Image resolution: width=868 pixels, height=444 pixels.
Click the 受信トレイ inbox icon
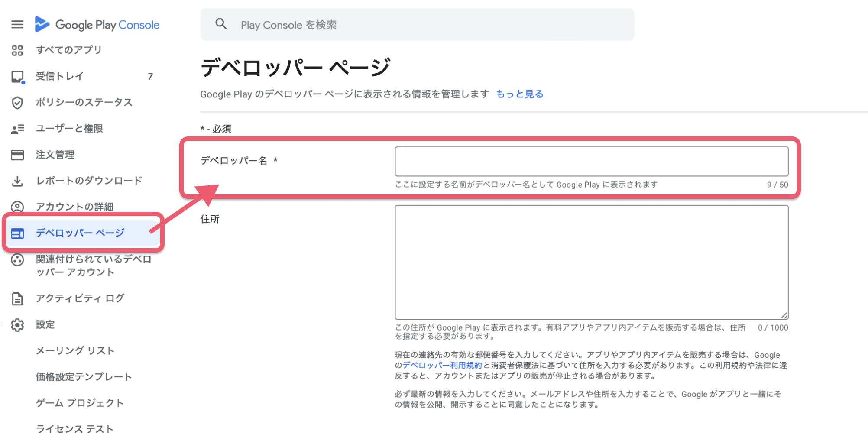[x=17, y=77]
